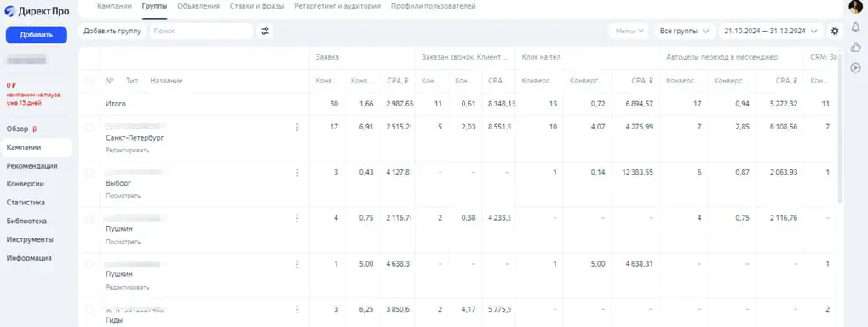Click the Санкт-Петербург group name
Image resolution: width=868 pixels, height=327 pixels.
(x=135, y=138)
